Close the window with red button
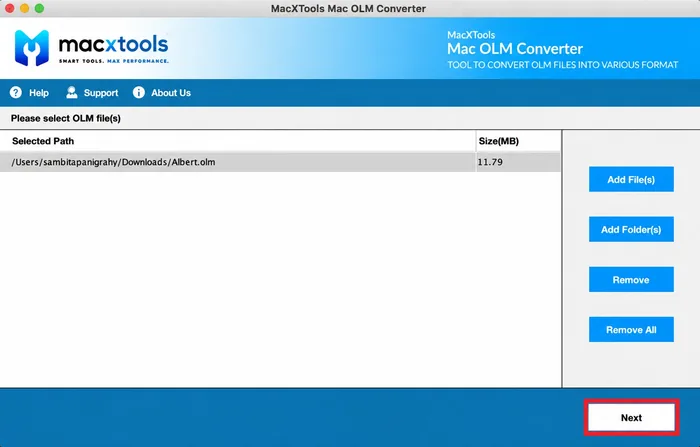Image resolution: width=700 pixels, height=447 pixels. coord(9,8)
